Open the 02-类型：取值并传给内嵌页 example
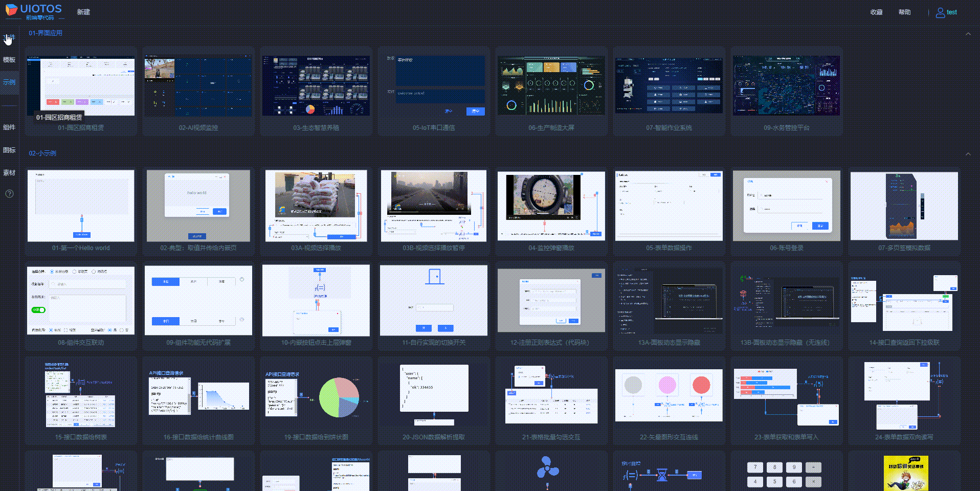 tap(198, 206)
